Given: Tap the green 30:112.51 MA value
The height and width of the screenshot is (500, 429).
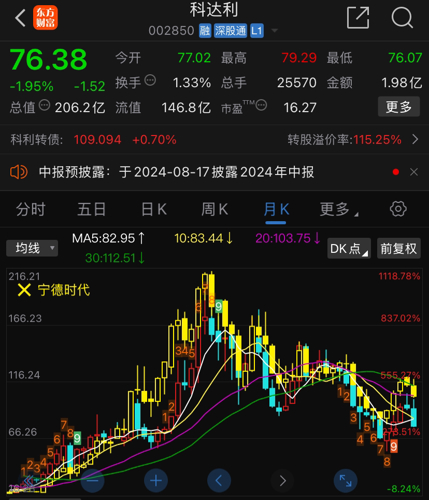Looking at the screenshot, I should point(115,258).
